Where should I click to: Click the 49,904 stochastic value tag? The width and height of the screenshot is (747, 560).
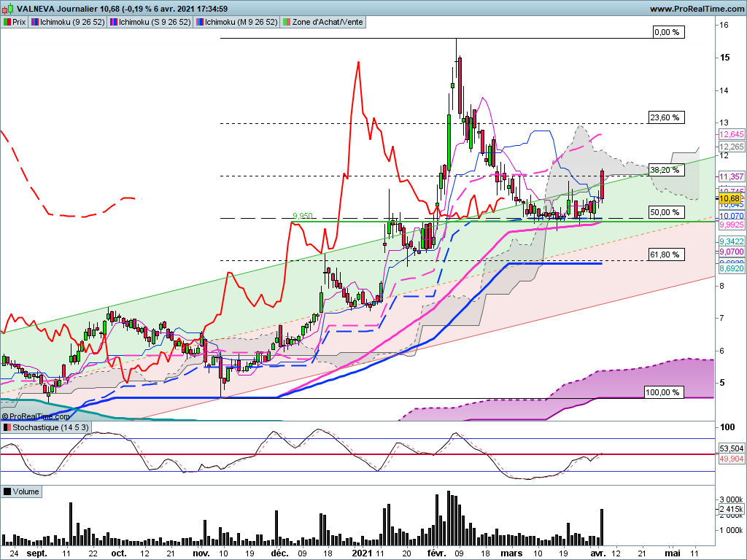[731, 459]
